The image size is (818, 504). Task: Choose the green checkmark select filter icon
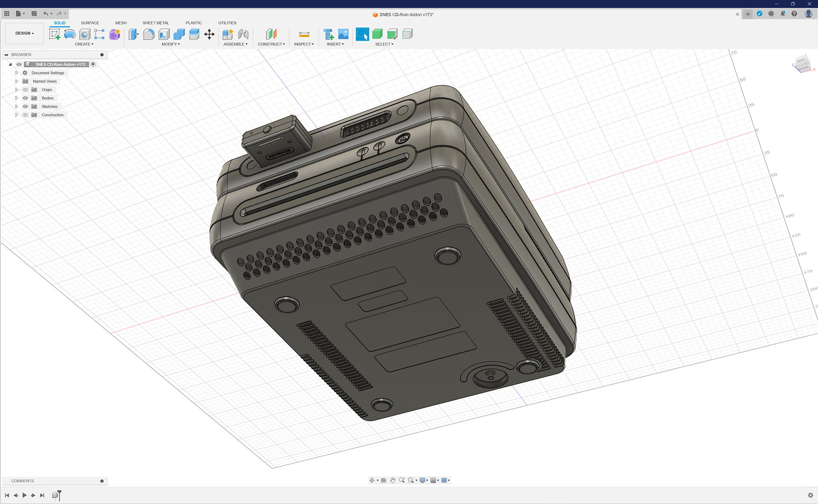click(x=392, y=34)
